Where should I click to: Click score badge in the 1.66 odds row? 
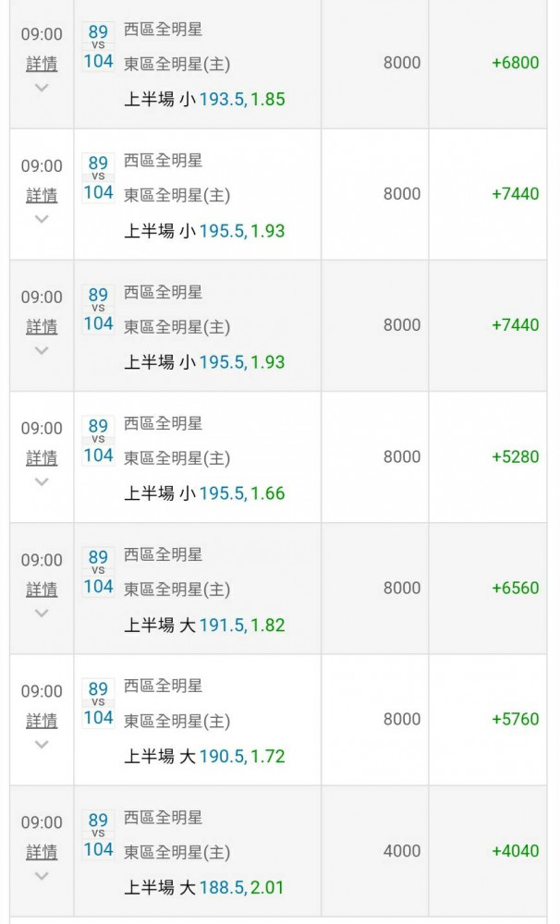pos(98,440)
